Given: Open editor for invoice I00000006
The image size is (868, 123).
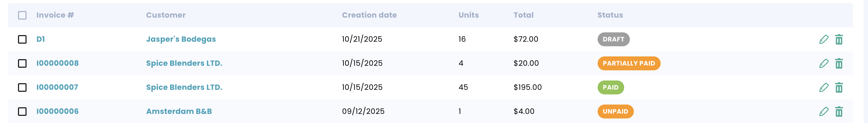Looking at the screenshot, I should click(x=823, y=111).
